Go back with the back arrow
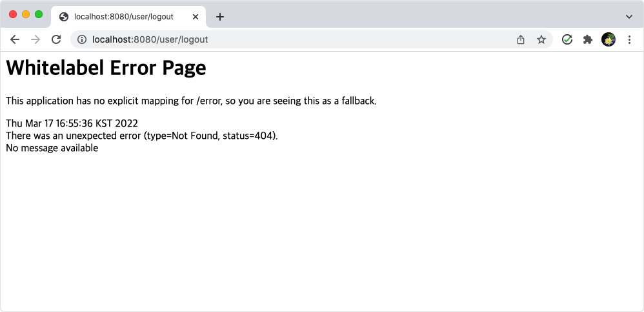 click(x=15, y=39)
